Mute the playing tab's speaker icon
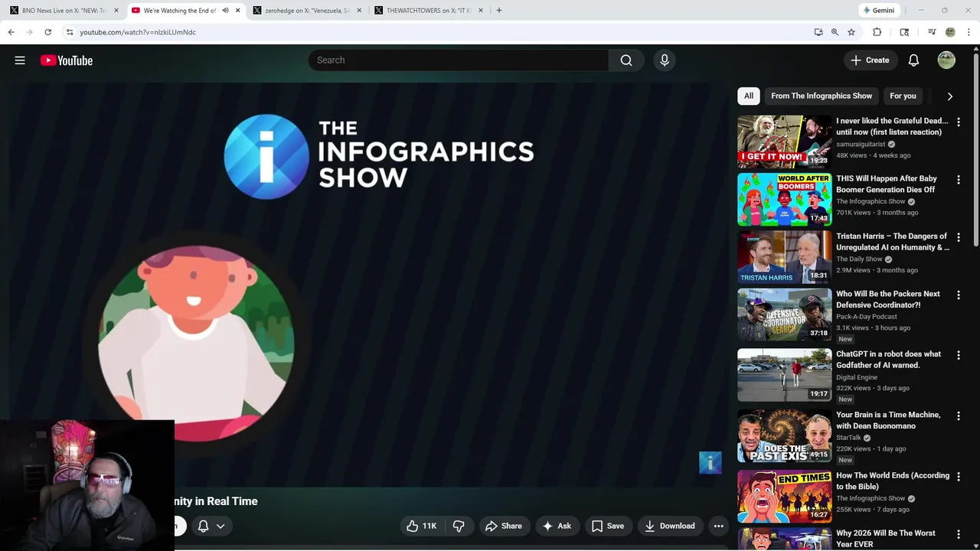980x551 pixels. (225, 11)
